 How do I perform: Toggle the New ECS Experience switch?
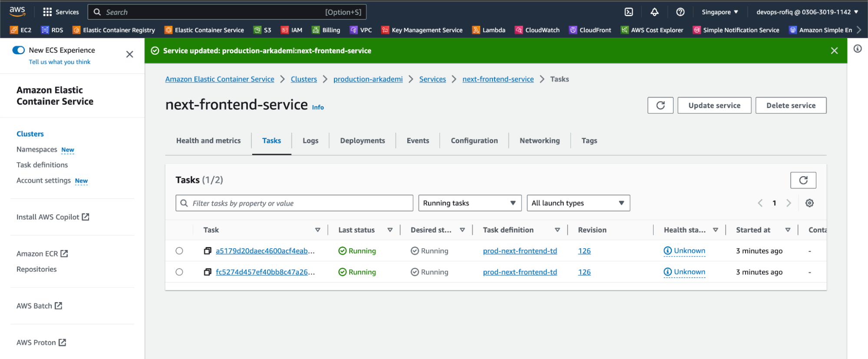coord(19,50)
